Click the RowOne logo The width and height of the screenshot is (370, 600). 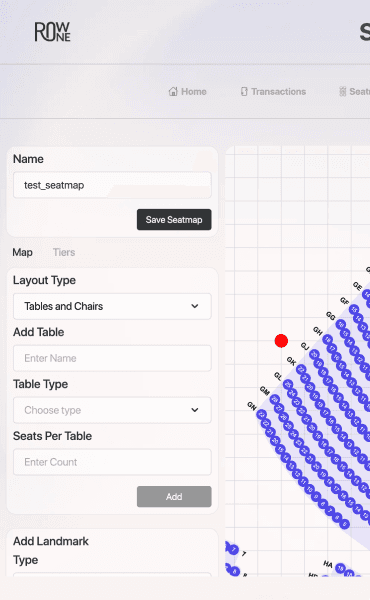[x=52, y=32]
